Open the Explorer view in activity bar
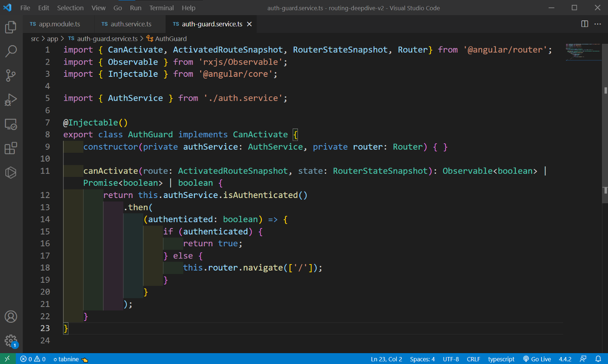The height and width of the screenshot is (364, 608). pyautogui.click(x=11, y=27)
